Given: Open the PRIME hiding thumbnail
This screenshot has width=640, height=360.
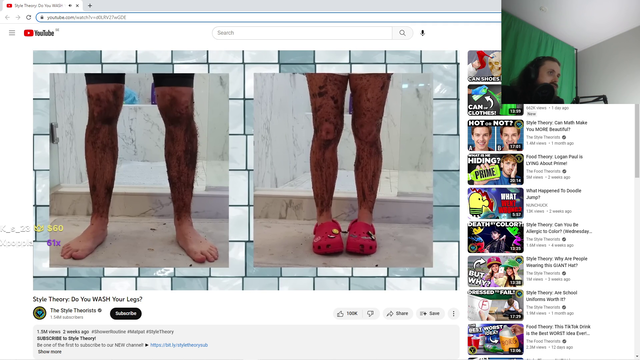Looking at the screenshot, I should [x=496, y=169].
